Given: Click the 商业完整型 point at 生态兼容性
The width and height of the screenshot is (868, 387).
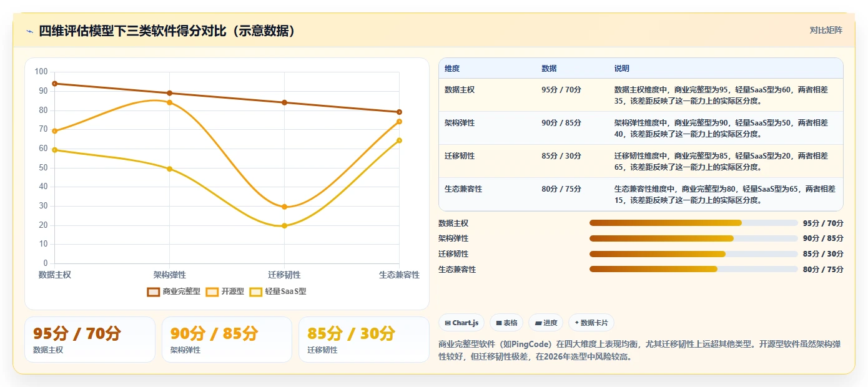Looking at the screenshot, I should 399,112.
